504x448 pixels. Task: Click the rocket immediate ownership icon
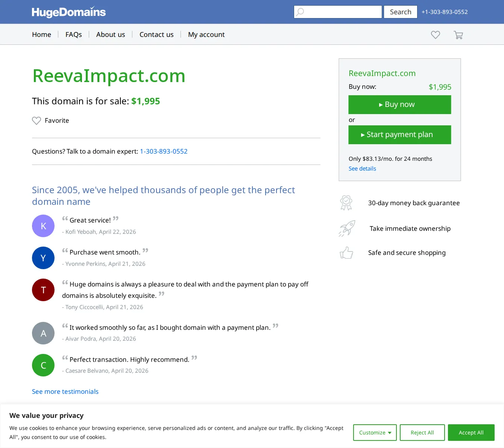tap(347, 229)
